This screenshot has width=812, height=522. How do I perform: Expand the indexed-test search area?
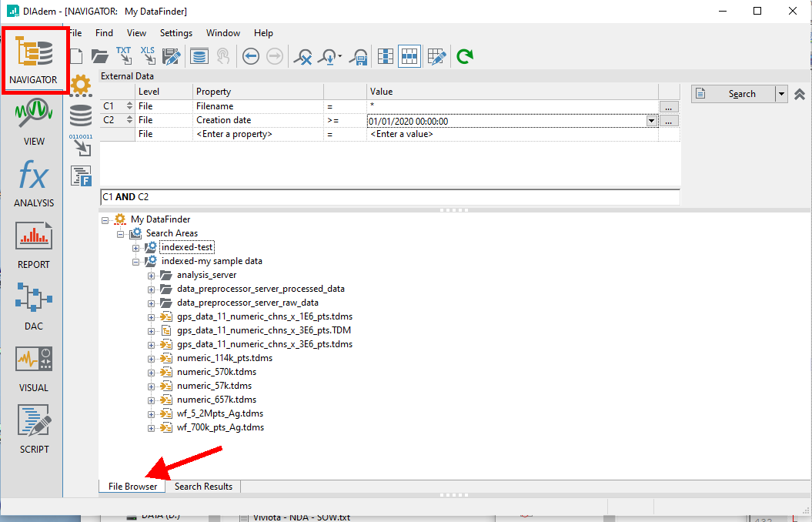[136, 247]
